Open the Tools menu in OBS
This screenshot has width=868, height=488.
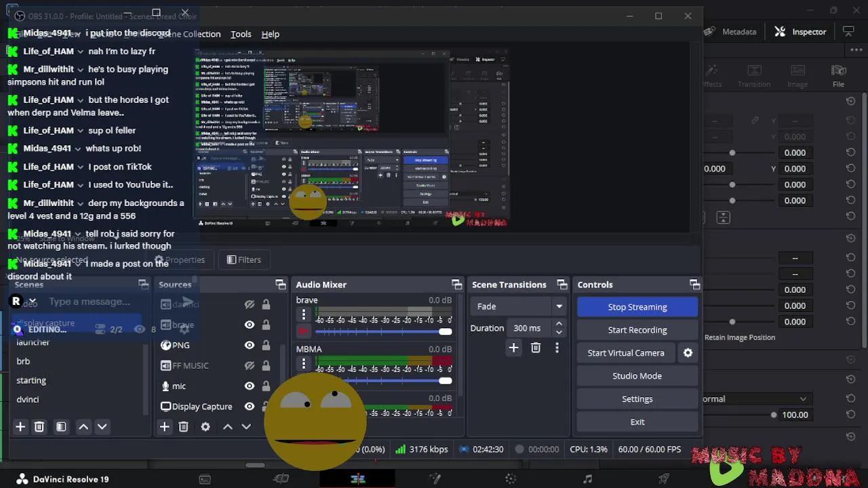(241, 34)
